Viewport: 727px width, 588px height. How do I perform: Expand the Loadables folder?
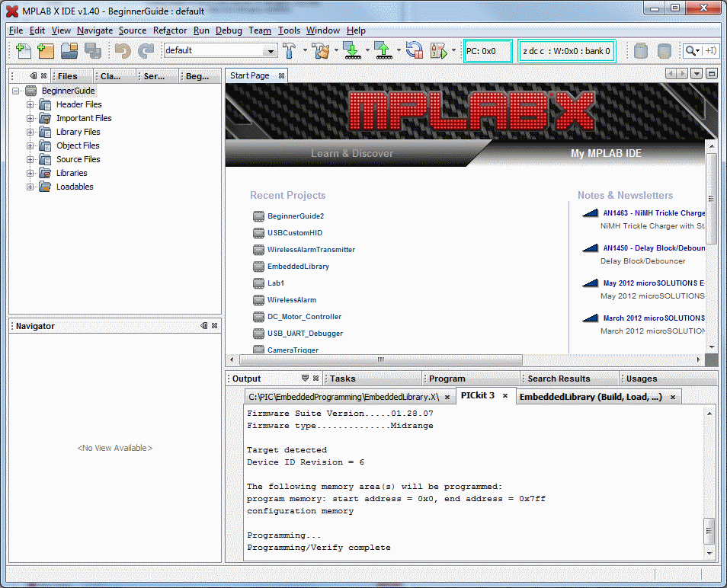[x=30, y=187]
